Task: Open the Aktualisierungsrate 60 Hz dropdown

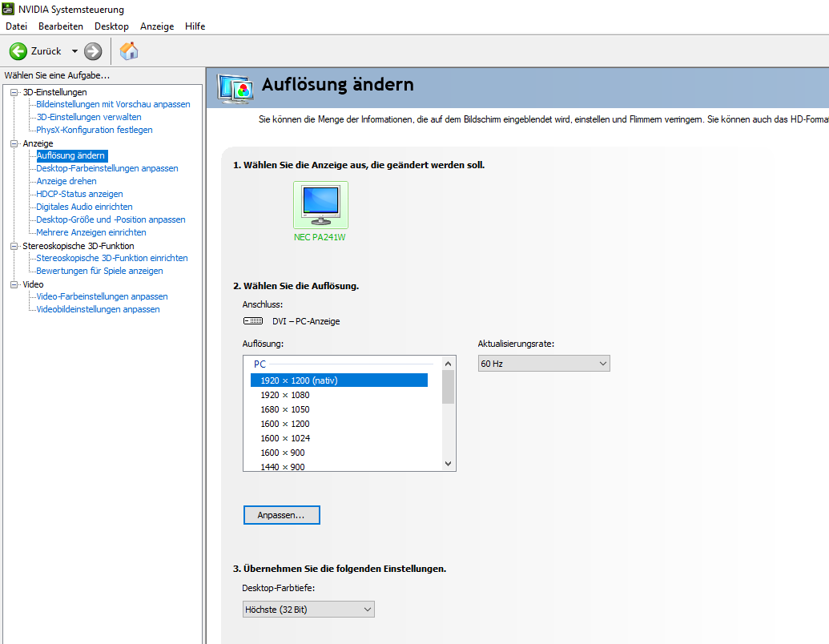Action: coord(544,363)
